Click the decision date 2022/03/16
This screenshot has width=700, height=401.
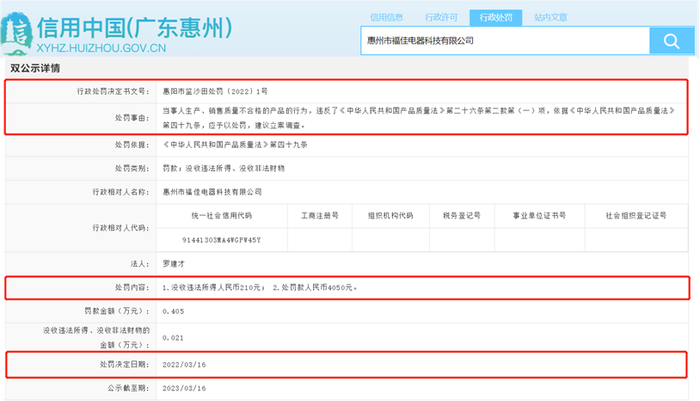pos(184,365)
